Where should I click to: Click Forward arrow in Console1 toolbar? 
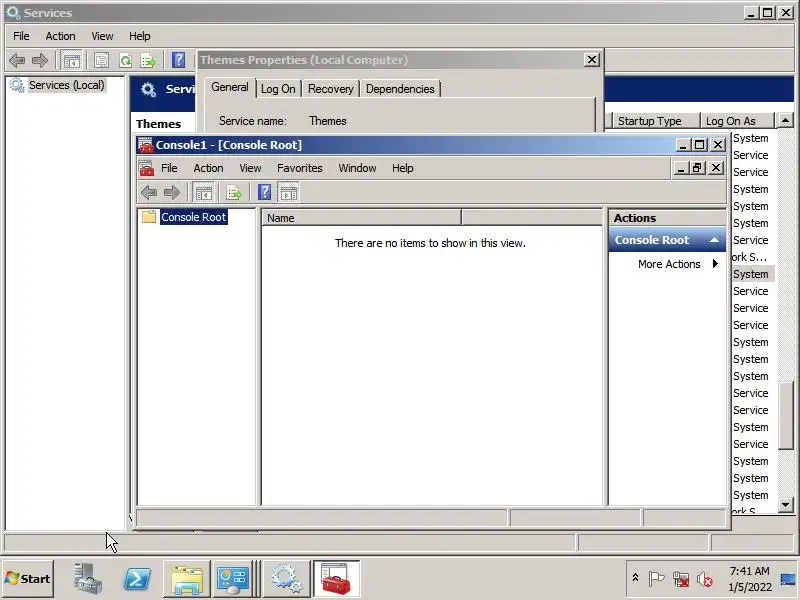pos(171,192)
